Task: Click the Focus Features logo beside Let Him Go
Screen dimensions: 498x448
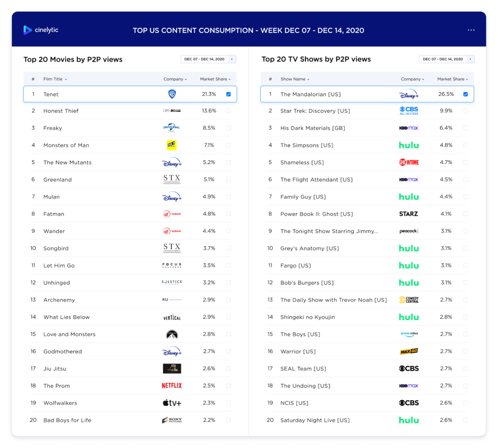Action: tap(172, 265)
